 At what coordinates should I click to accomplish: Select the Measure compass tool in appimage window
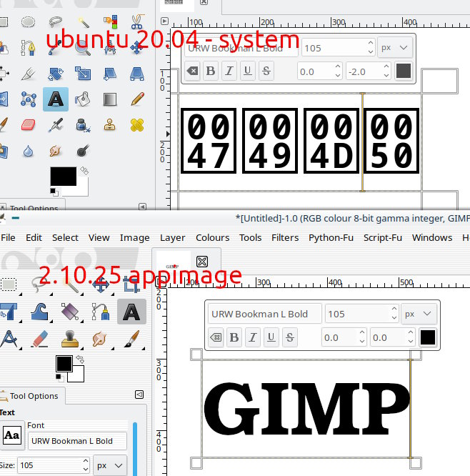tap(9, 339)
